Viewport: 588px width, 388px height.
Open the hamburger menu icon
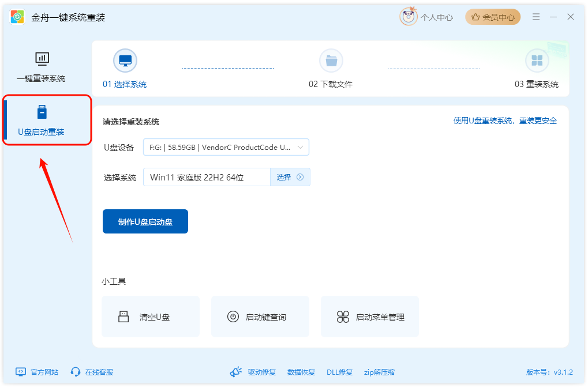tap(536, 17)
